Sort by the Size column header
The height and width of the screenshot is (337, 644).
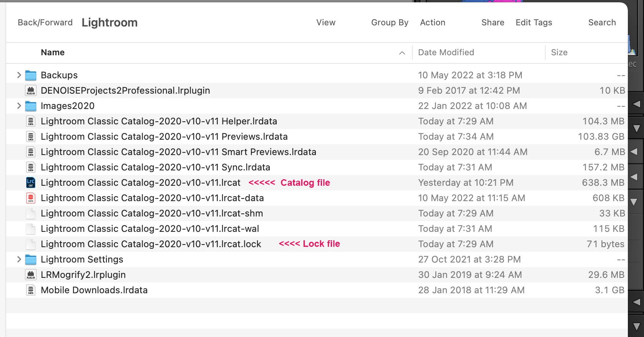click(559, 53)
